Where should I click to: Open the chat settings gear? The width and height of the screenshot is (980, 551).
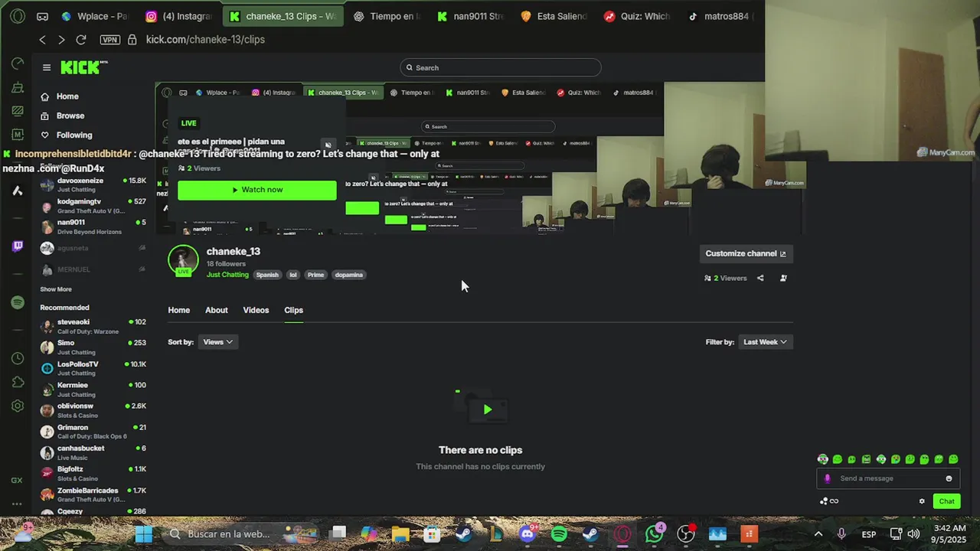[922, 501]
